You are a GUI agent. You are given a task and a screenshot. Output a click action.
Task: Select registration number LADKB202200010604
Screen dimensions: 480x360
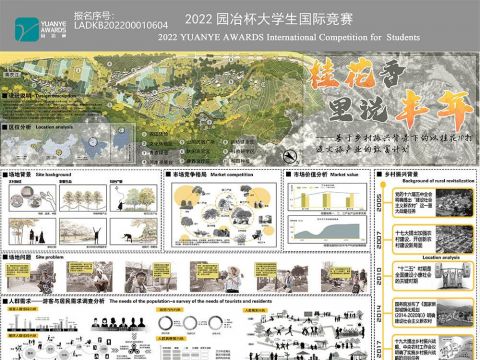[121, 25]
